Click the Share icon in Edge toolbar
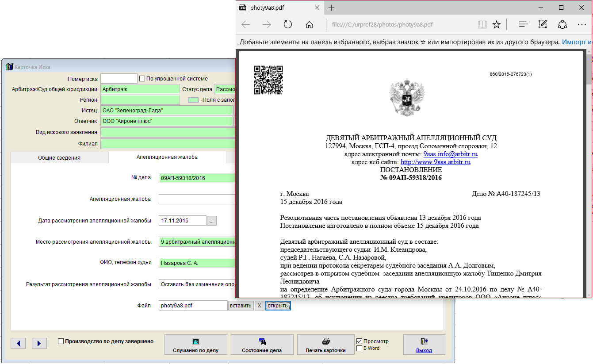Screen dimensions: 593x364 [562, 24]
